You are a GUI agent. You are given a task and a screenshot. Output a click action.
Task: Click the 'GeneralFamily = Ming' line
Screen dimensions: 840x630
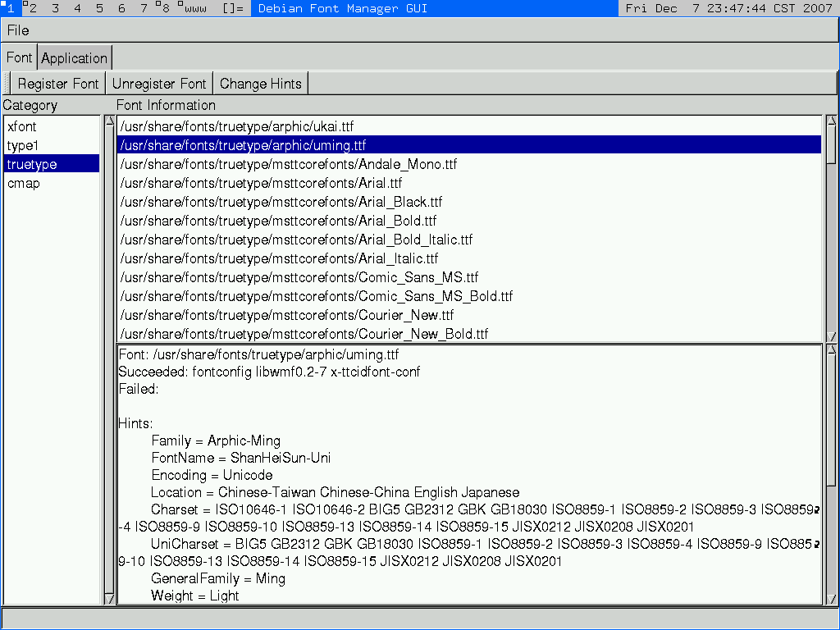[218, 578]
